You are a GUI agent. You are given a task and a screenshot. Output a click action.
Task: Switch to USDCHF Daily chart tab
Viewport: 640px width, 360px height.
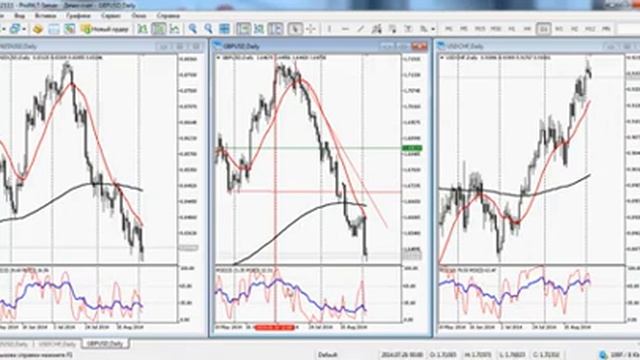click(x=57, y=344)
